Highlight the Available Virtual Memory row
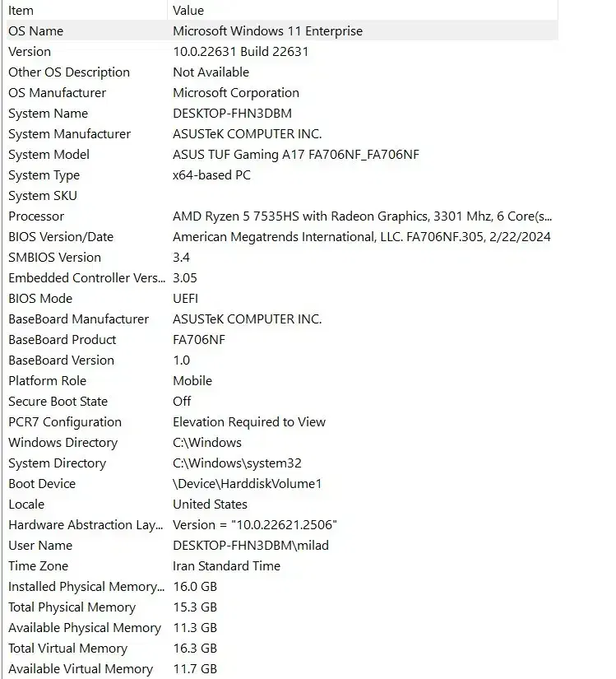The image size is (616, 679). point(81,669)
